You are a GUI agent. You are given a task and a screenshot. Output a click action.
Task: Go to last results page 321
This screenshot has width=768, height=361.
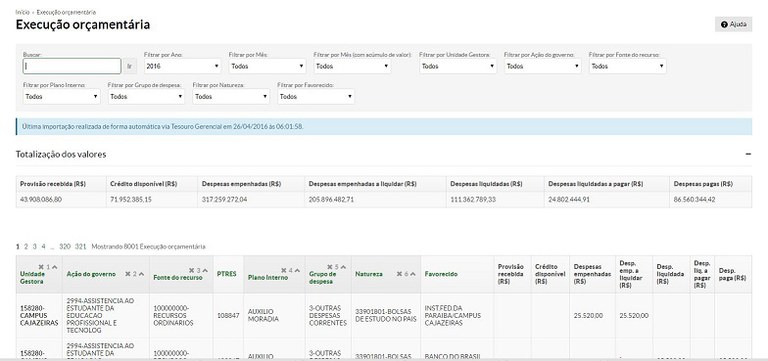click(x=81, y=246)
